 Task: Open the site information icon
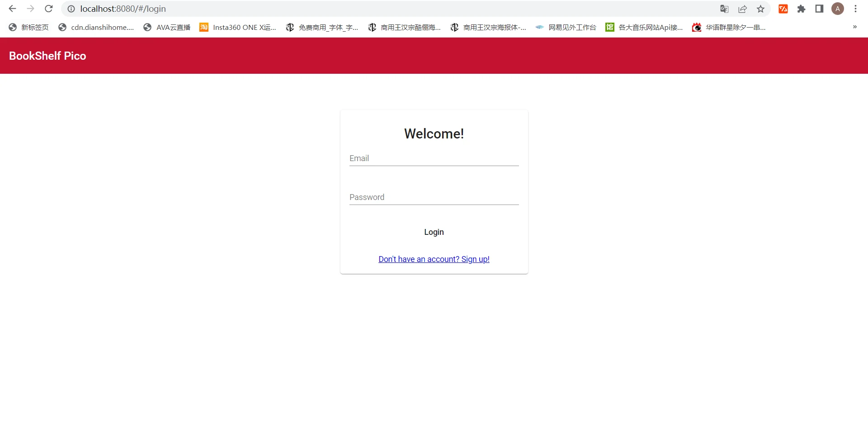click(x=71, y=9)
